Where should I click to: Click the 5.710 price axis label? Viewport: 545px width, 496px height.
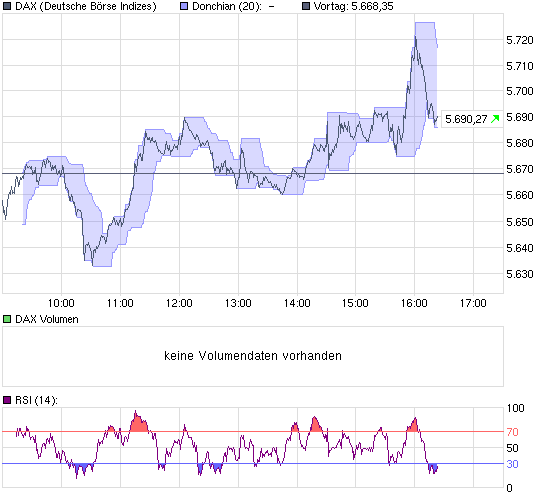point(520,66)
